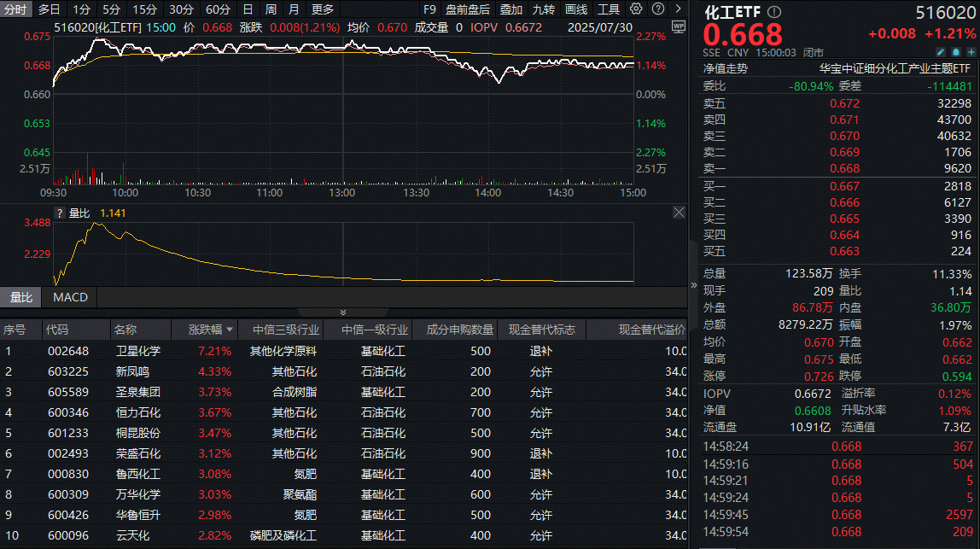Click the 中信一级行业 column header

click(x=375, y=330)
